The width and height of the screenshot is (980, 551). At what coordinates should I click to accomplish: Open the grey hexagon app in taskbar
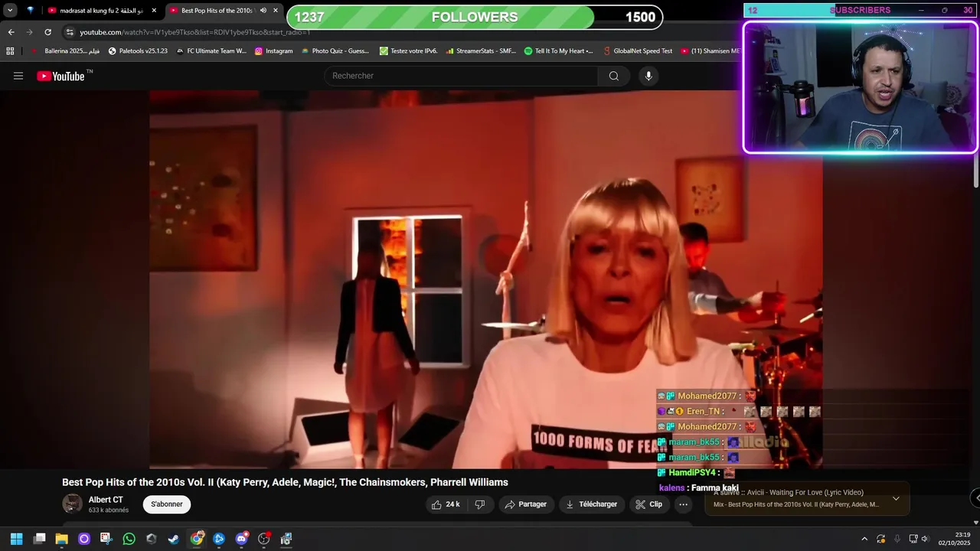tap(152, 539)
